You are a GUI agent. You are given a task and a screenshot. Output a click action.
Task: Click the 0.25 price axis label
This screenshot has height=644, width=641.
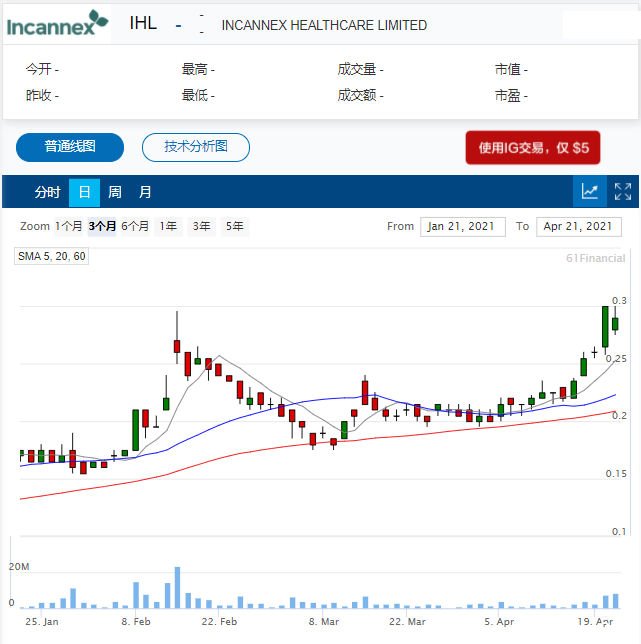616,359
